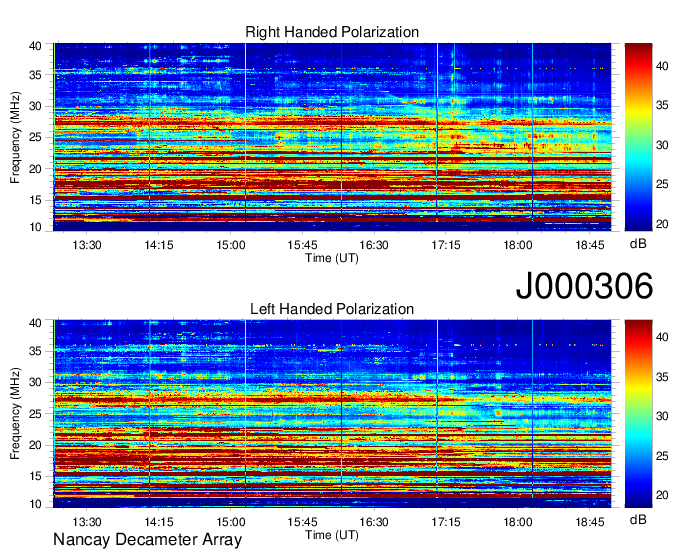Click the 10 MHz frequency tick on Left Handed plot
Screen dimensions: 680x552
pyautogui.click(x=35, y=504)
